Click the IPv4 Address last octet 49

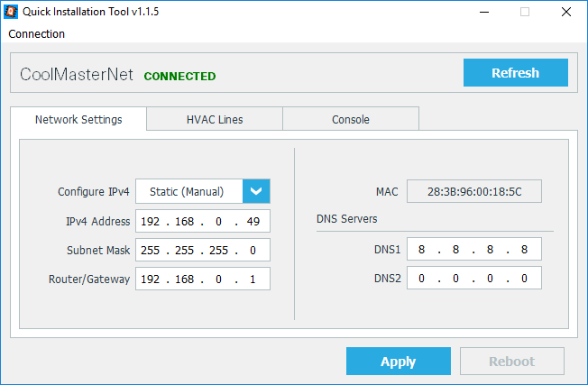click(x=252, y=221)
